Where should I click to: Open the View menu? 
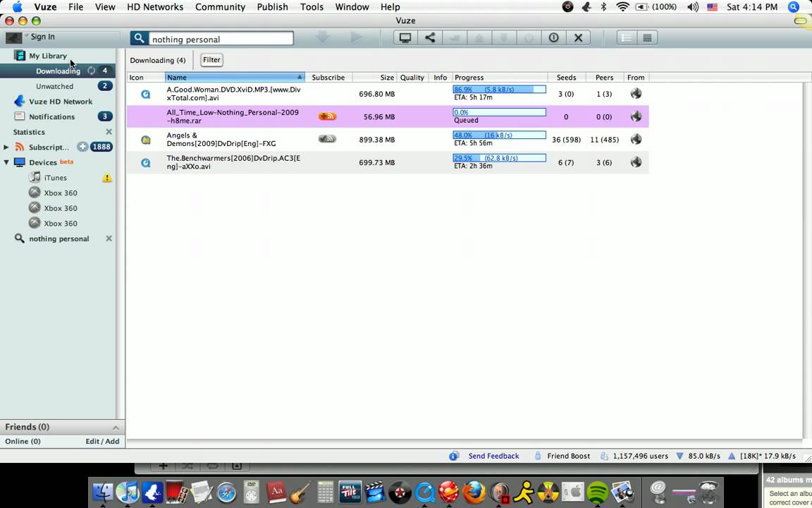coord(105,7)
